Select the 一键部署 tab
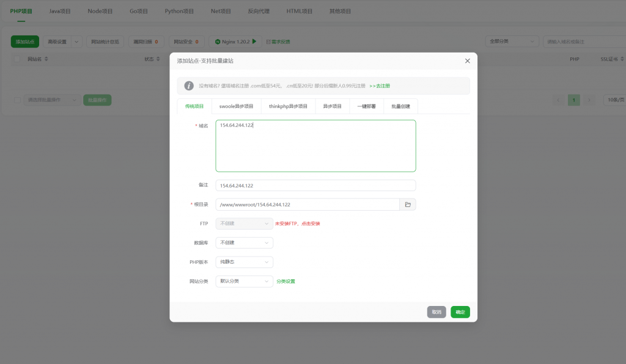Image resolution: width=626 pixels, height=364 pixels. tap(367, 106)
